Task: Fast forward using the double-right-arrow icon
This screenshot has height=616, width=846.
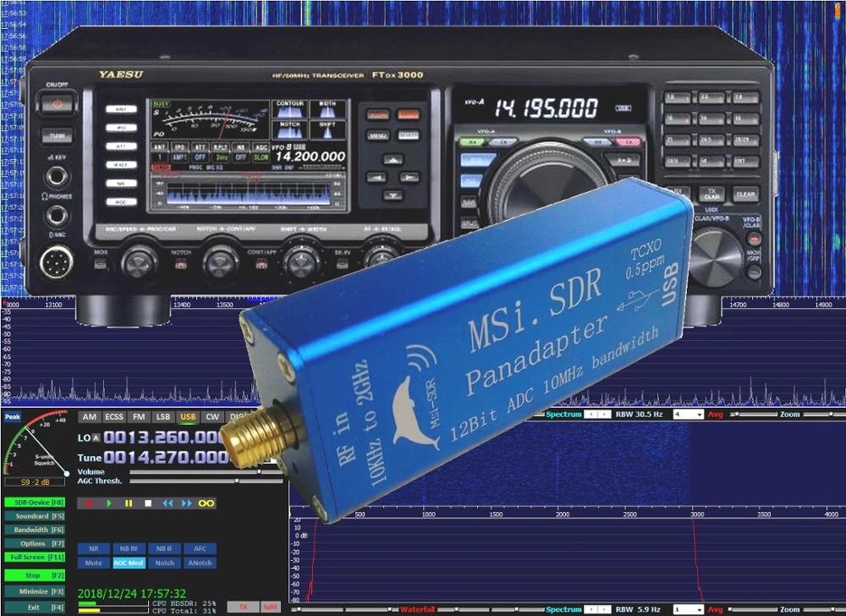Action: pyautogui.click(x=187, y=503)
